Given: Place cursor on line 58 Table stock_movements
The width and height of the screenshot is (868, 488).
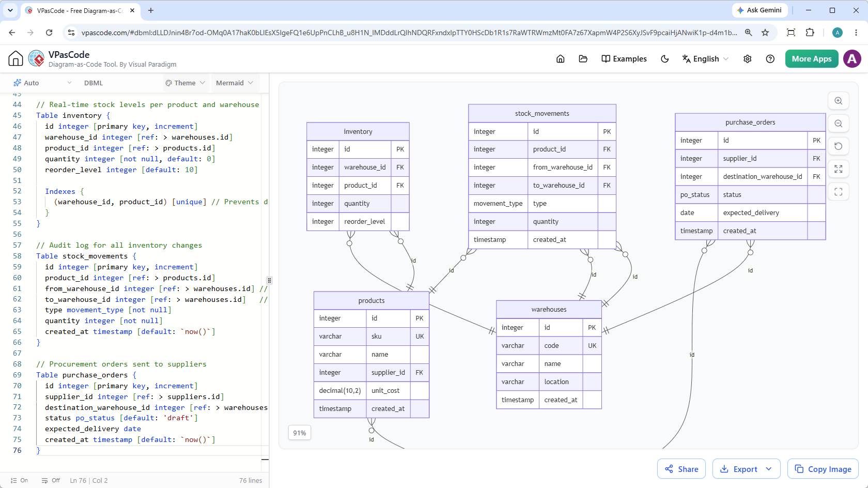Looking at the screenshot, I should (86, 256).
